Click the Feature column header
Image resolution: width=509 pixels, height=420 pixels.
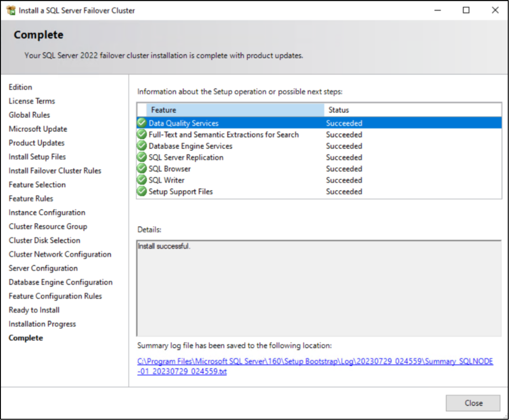[235, 110]
